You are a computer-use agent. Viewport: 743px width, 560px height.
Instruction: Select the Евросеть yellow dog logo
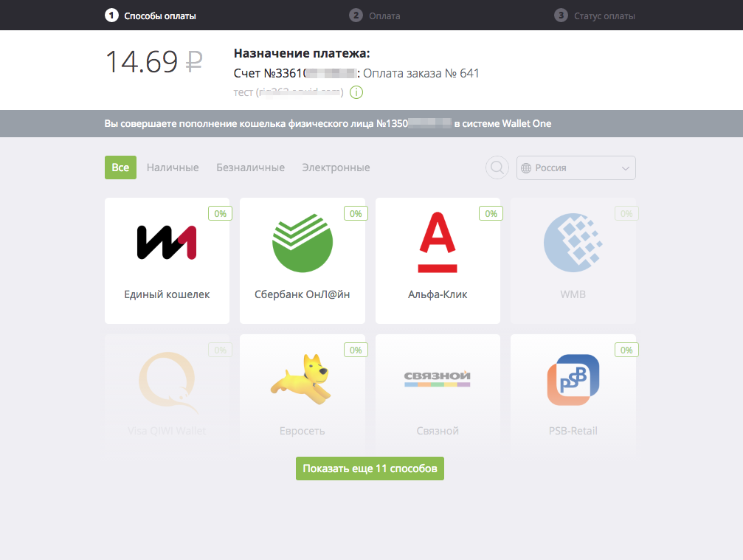(x=302, y=379)
